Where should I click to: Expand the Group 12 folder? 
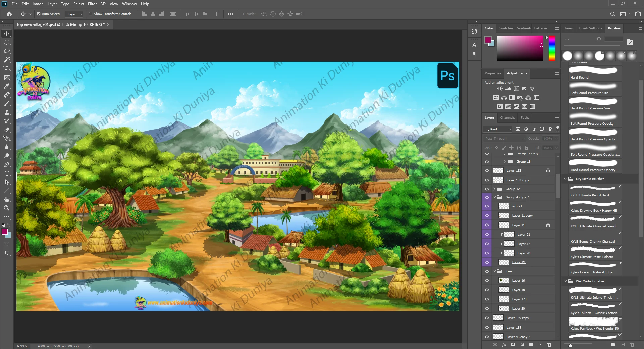point(494,189)
